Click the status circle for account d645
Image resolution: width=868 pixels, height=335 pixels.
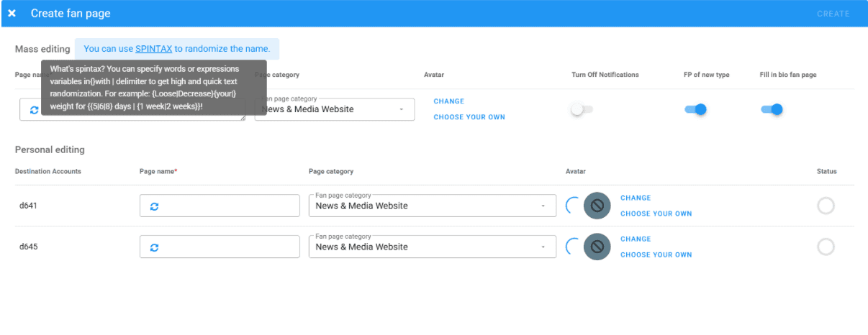(x=826, y=247)
